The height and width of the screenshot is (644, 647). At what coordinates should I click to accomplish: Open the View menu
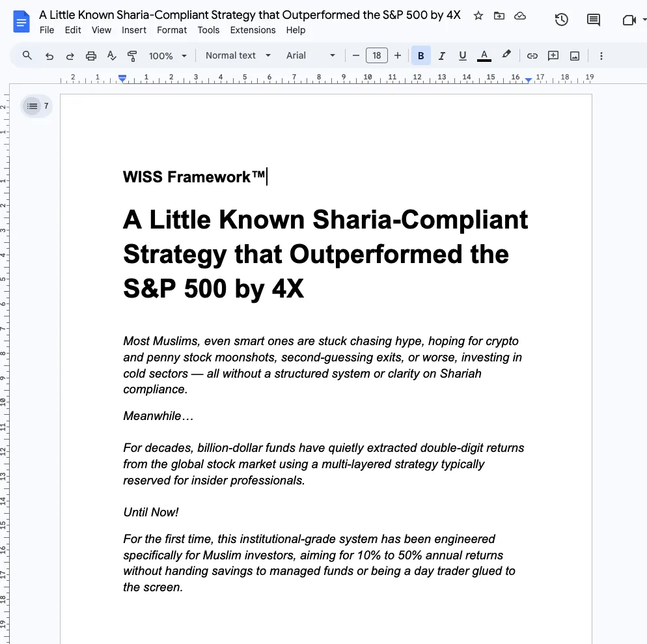(101, 30)
